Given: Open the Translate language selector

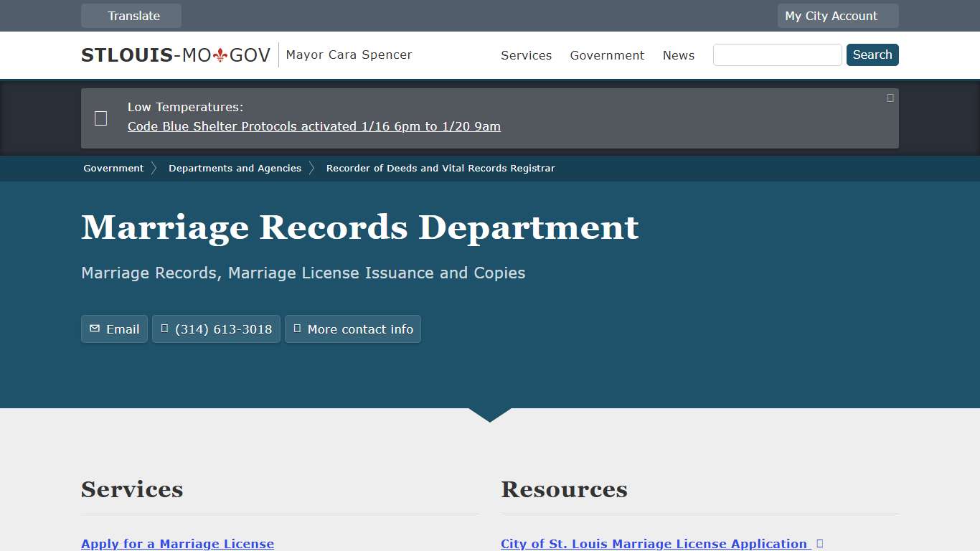Looking at the screenshot, I should tap(131, 15).
